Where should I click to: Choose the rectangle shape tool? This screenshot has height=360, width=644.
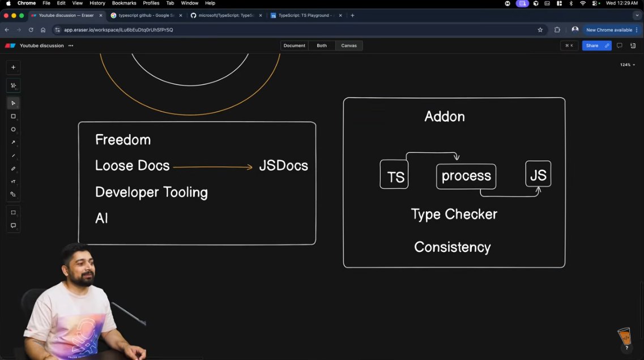pyautogui.click(x=13, y=116)
